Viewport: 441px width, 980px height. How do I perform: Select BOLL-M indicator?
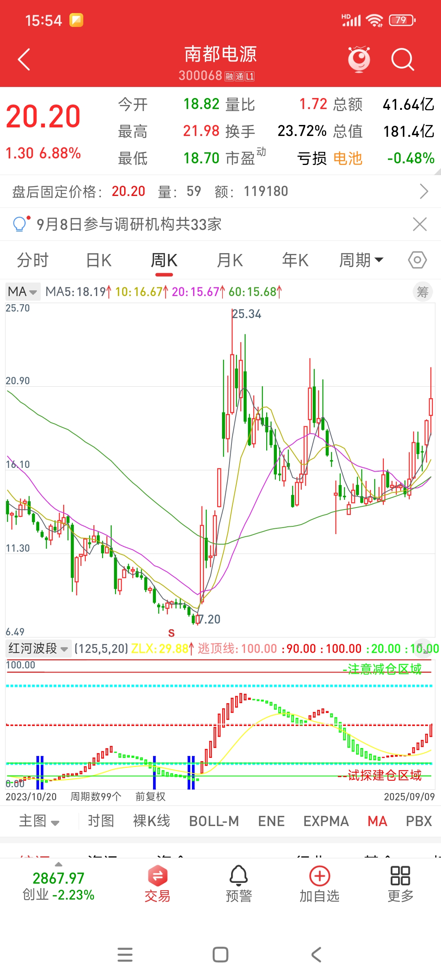(214, 821)
